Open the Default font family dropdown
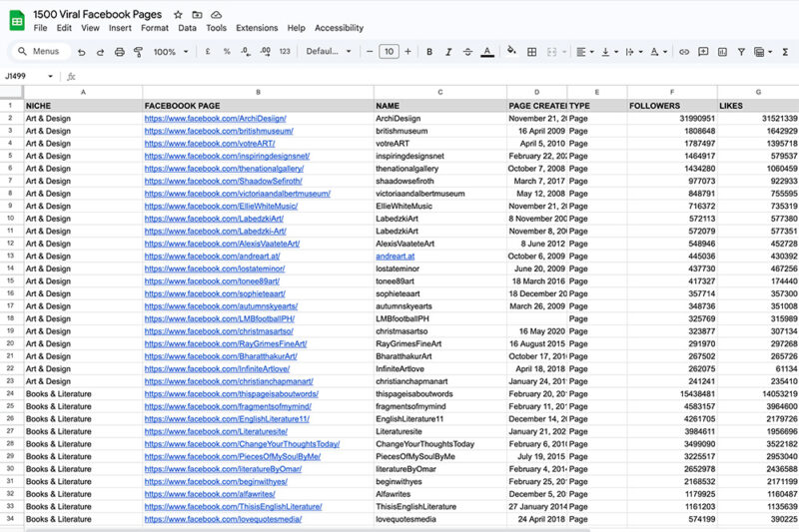Screen dimensions: 799x532 coord(327,52)
